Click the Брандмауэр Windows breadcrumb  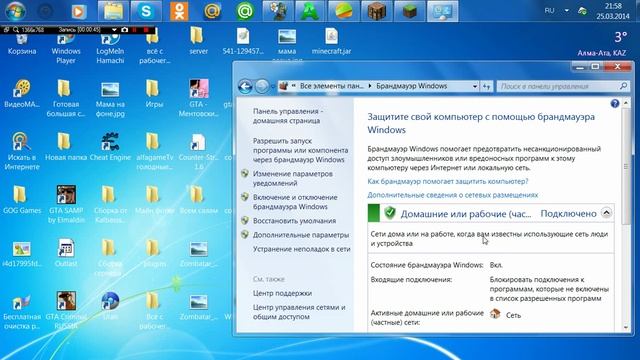click(x=411, y=86)
